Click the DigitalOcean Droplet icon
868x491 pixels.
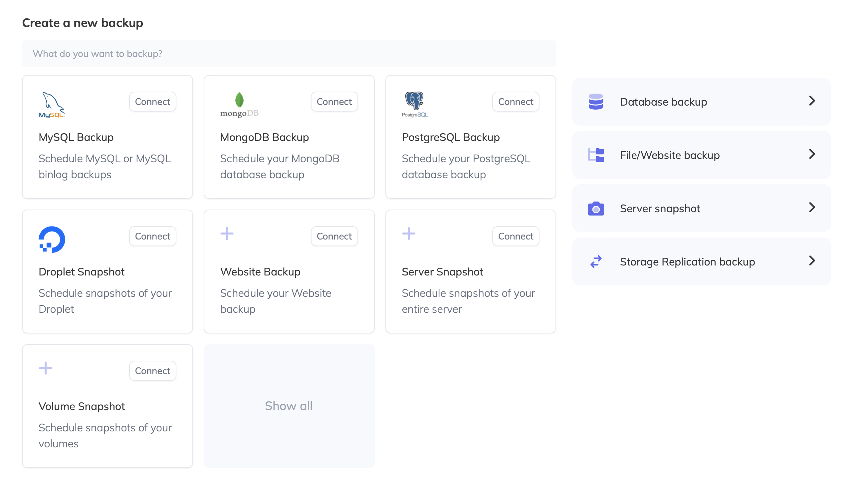tap(51, 239)
